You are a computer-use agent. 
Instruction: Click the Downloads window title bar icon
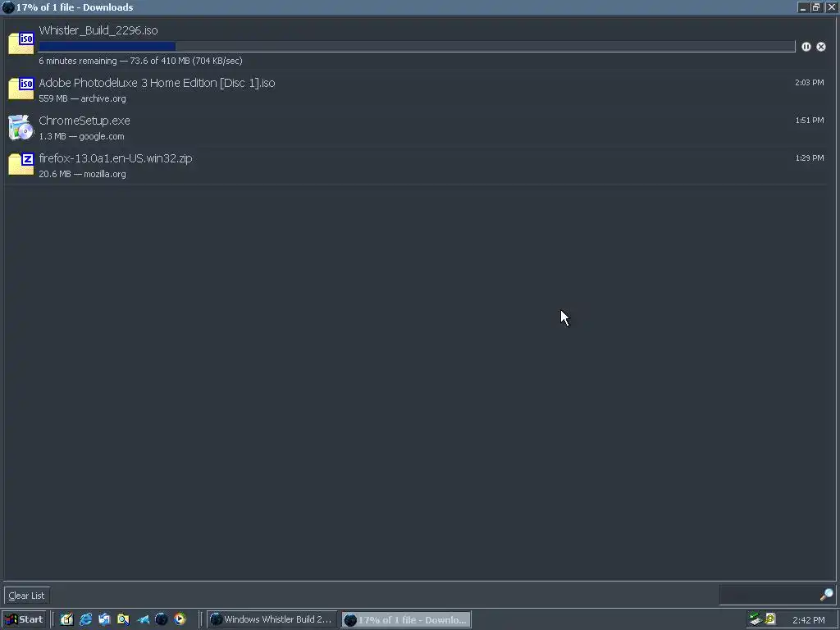pos(8,7)
